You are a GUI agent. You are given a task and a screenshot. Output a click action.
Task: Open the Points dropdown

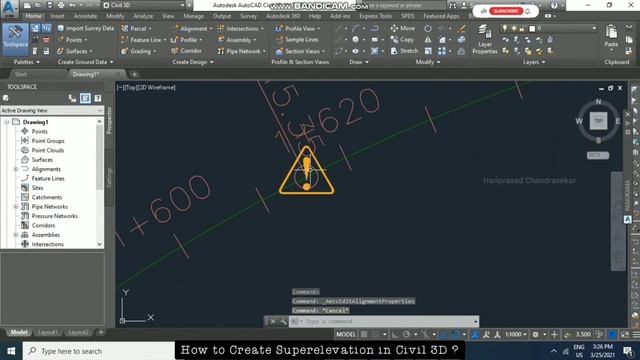(72, 40)
